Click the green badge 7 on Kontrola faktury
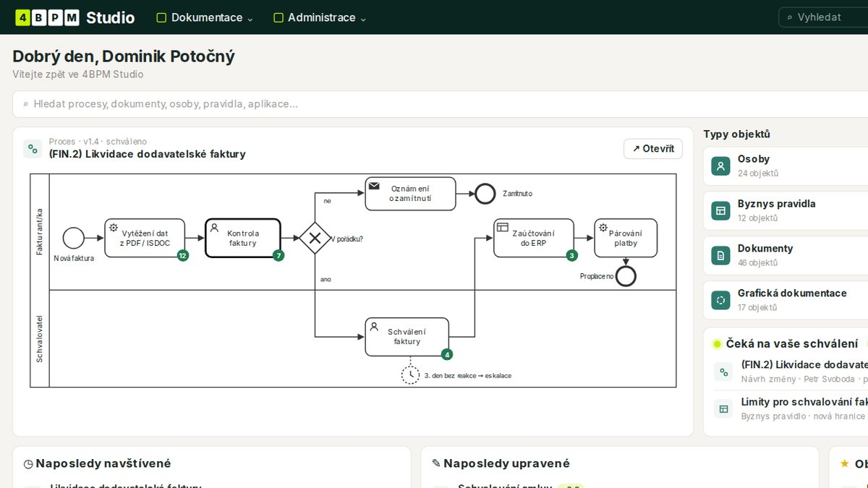This screenshot has height=488, width=868. (x=278, y=255)
